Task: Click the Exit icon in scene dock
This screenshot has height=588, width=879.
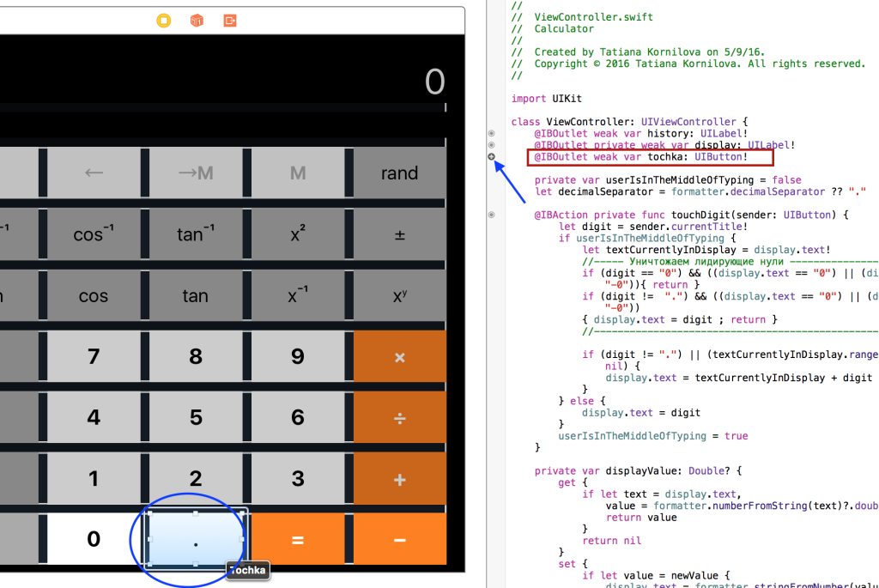Action: pyautogui.click(x=229, y=21)
